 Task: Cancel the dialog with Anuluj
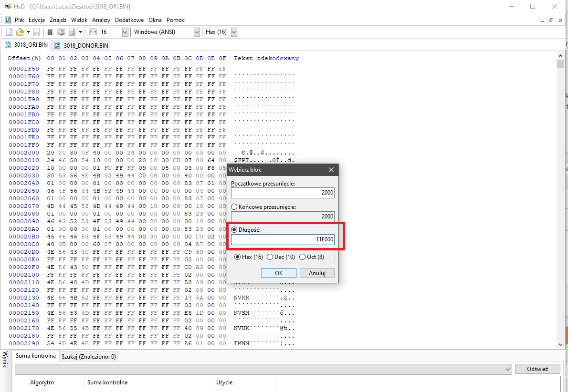(x=317, y=273)
